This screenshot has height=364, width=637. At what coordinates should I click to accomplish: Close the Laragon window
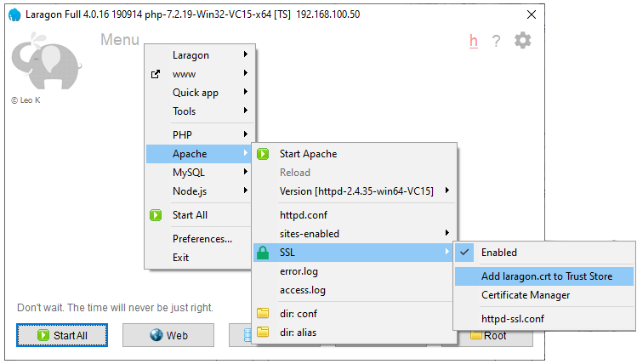(531, 14)
